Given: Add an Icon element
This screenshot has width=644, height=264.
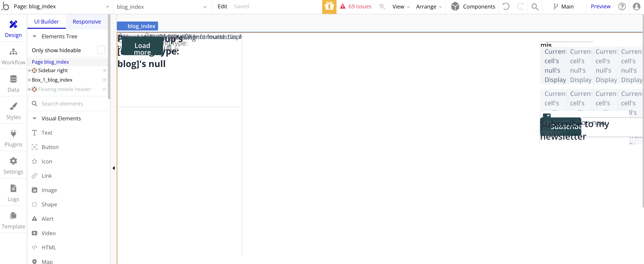Looking at the screenshot, I should point(47,161).
